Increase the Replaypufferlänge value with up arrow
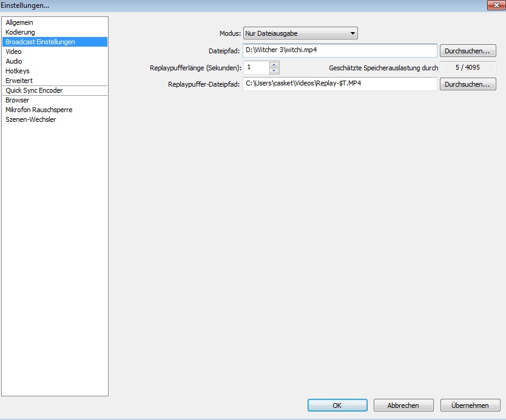Viewport: 506px width, 420px height. 274,65
